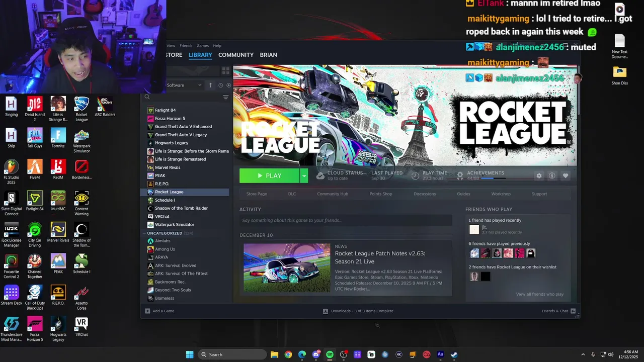
Task: Select FiveM desktop shortcut
Action: point(35,169)
